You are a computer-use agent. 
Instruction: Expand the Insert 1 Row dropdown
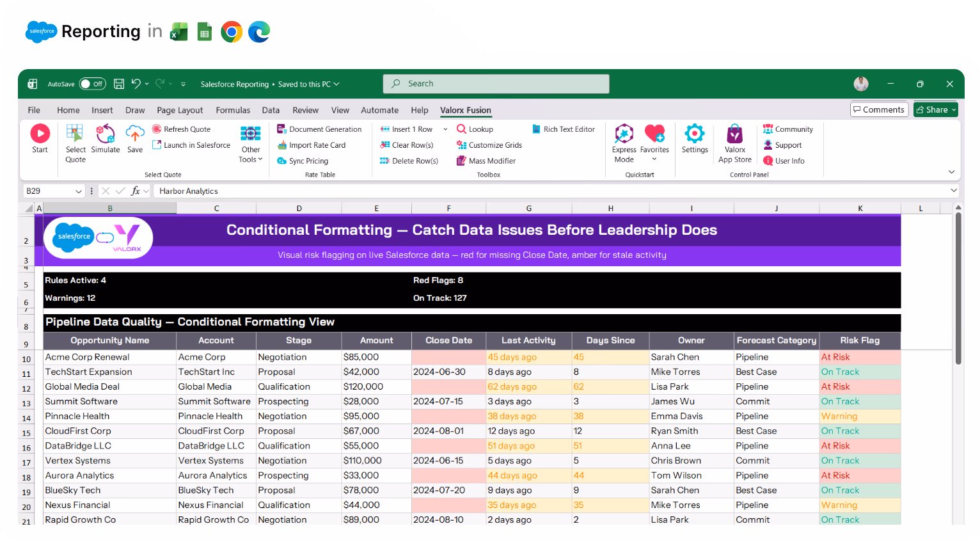pos(444,129)
